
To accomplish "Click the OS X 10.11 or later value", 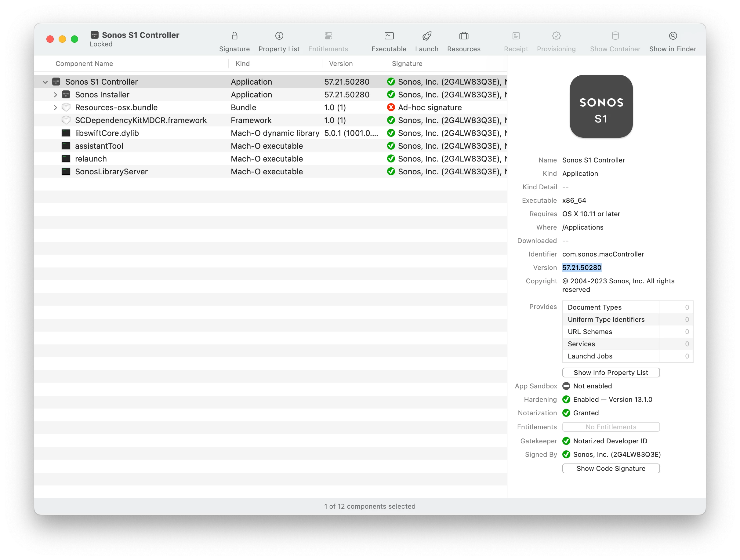I will (x=591, y=214).
